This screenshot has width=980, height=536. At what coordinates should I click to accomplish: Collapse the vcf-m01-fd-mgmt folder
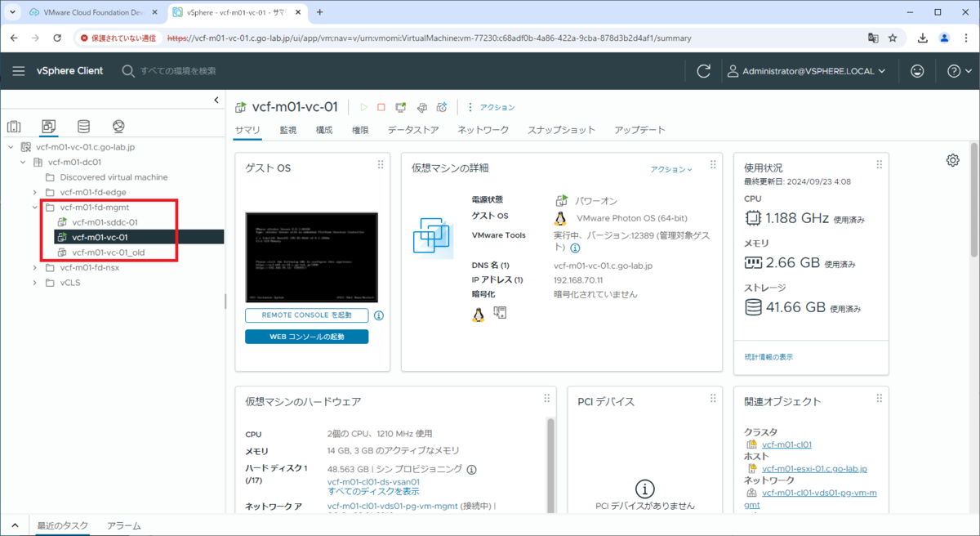click(35, 207)
